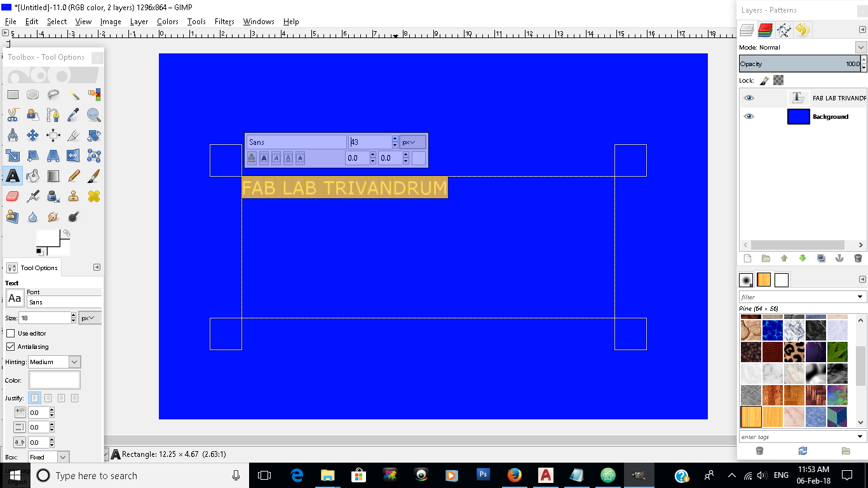Enable the Use editor checkbox

10,333
